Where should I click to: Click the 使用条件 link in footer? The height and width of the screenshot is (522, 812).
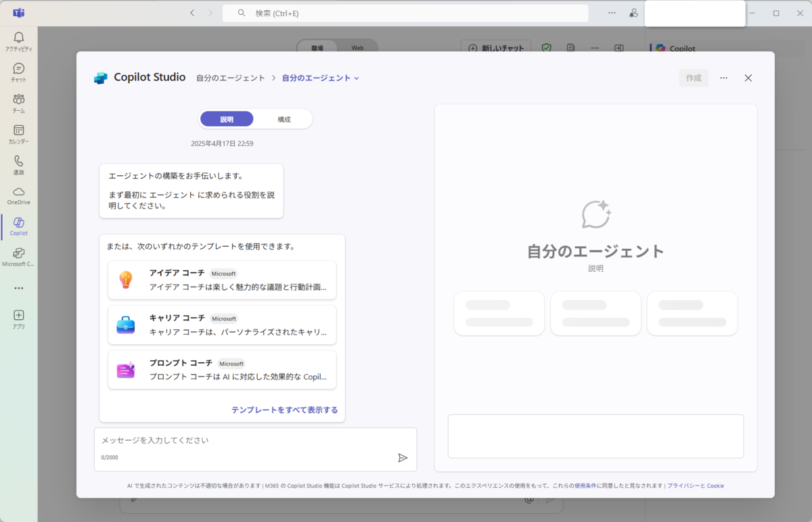(585, 485)
